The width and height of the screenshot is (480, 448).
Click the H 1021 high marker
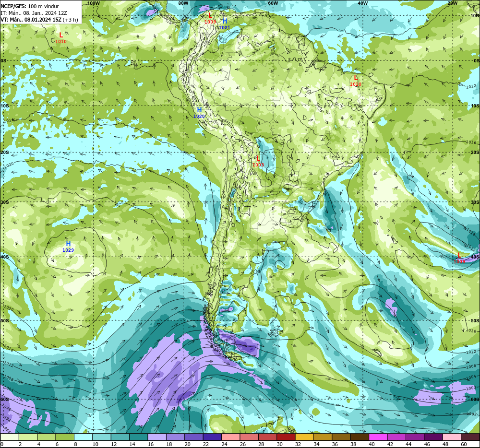click(224, 24)
